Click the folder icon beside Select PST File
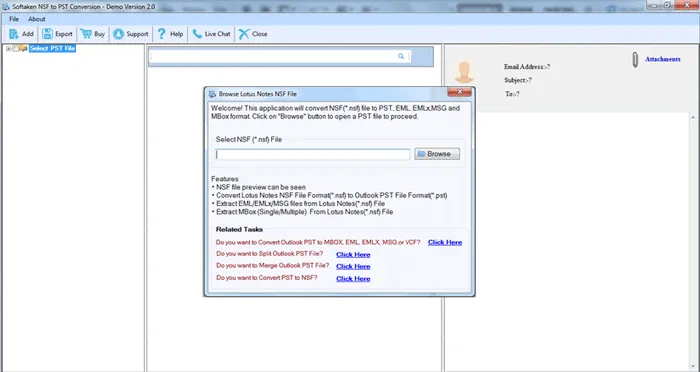This screenshot has height=372, width=700. tap(23, 48)
